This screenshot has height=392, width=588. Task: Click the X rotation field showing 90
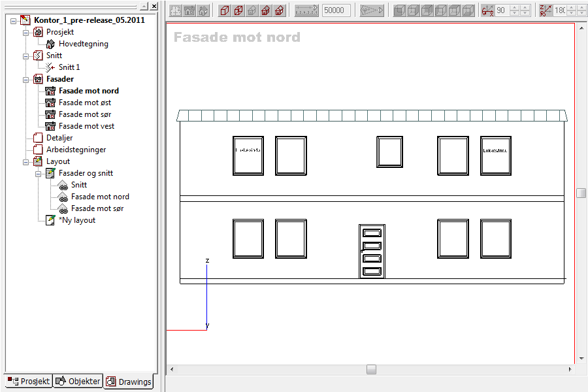[x=502, y=10]
